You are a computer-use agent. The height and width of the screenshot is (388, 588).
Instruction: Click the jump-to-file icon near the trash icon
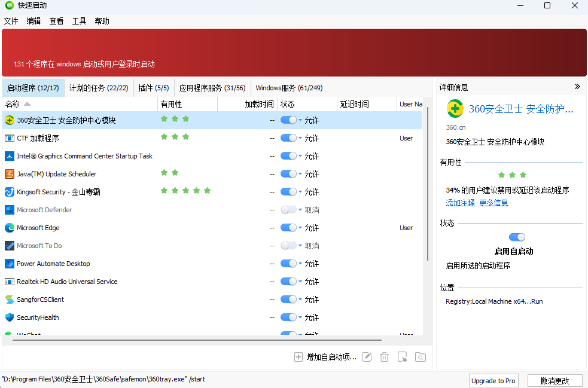coord(402,357)
